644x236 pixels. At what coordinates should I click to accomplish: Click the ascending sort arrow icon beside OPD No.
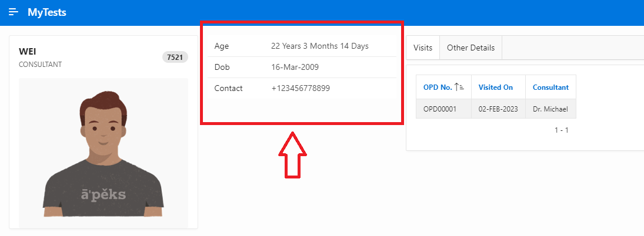460,87
